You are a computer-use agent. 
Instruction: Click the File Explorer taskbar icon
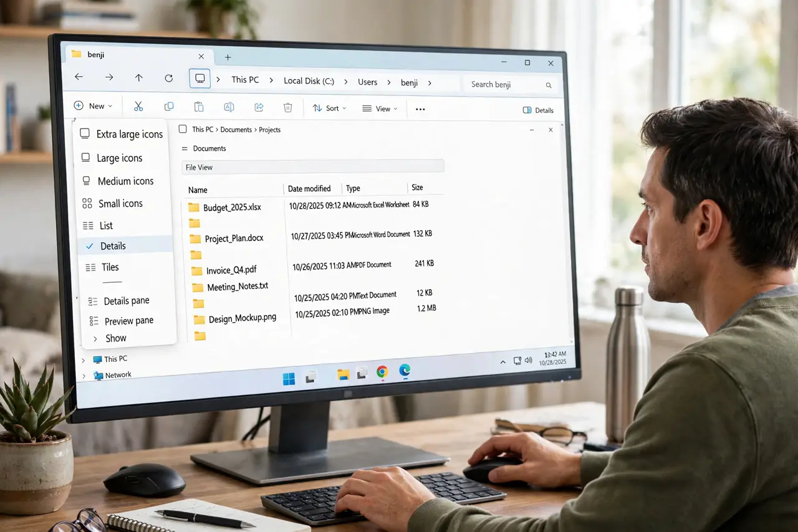[343, 374]
